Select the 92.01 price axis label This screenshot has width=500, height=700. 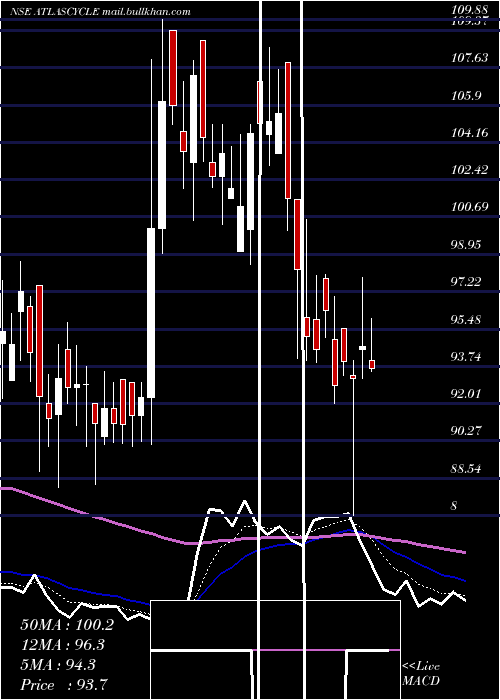click(467, 394)
